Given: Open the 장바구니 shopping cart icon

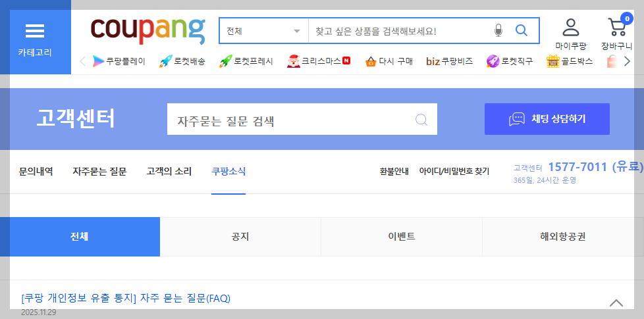Looking at the screenshot, I should click(616, 34).
